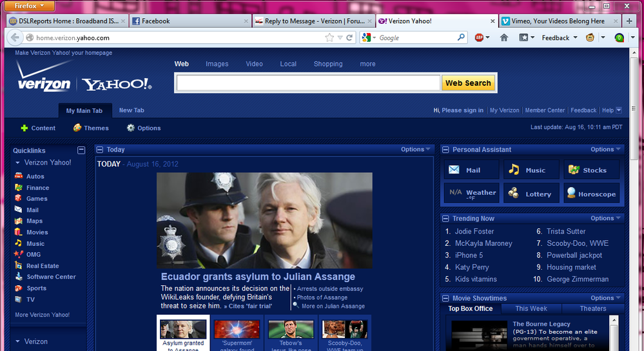Select the This Week showtimes tab
Screen dimensions: 644x351
(531, 308)
